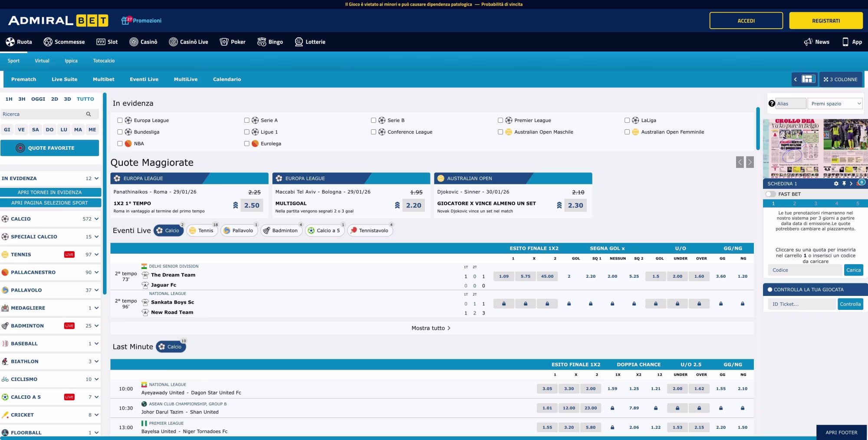Click the ID Ticket input field
The height and width of the screenshot is (440, 868).
(x=802, y=304)
